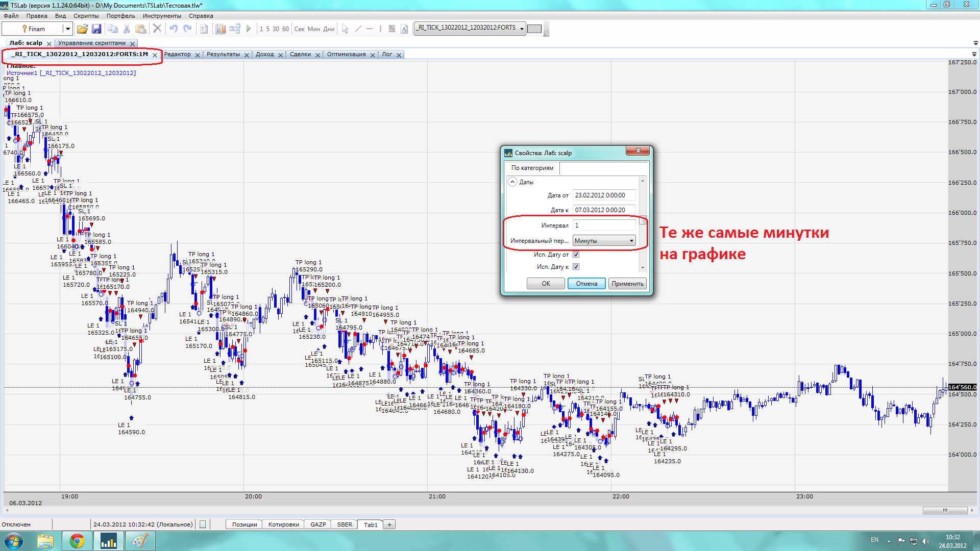The height and width of the screenshot is (551, 980).
Task: Click the 'Интервал' input field
Action: click(604, 226)
